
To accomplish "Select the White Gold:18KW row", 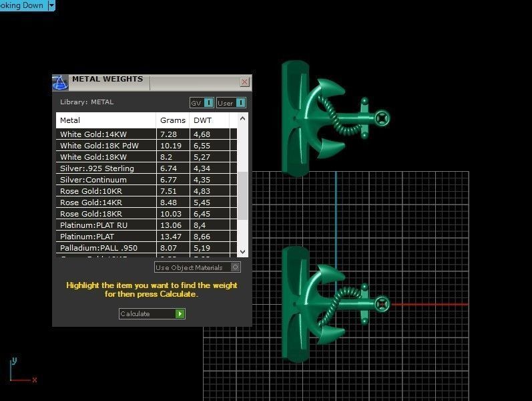I will coord(146,157).
